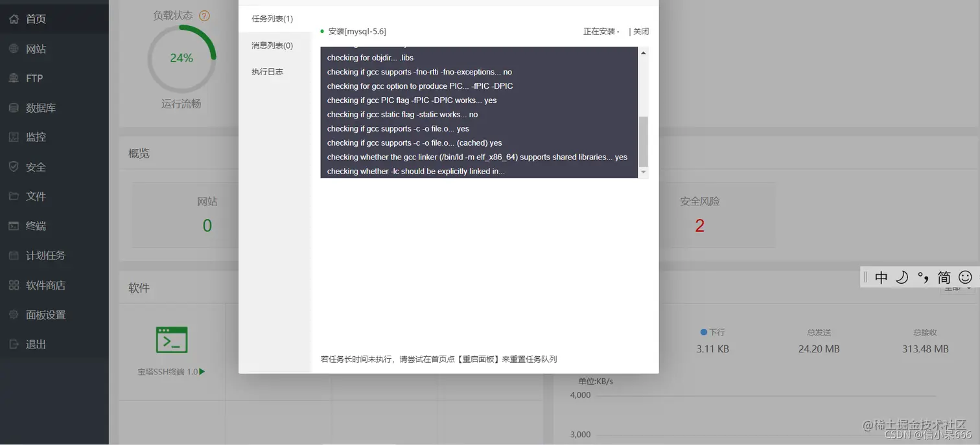Click log line about shared libraries support

[x=477, y=157]
